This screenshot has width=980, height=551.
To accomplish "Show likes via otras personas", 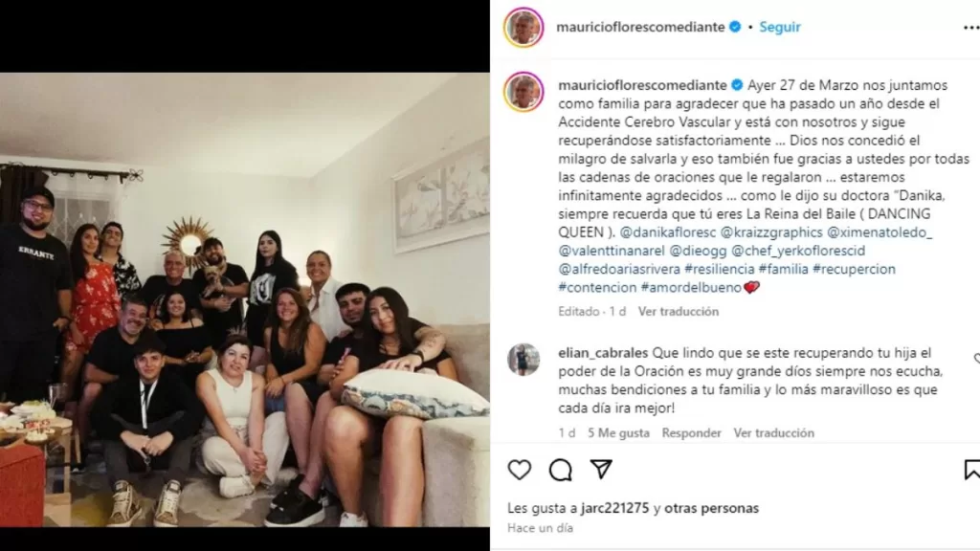I will (711, 508).
